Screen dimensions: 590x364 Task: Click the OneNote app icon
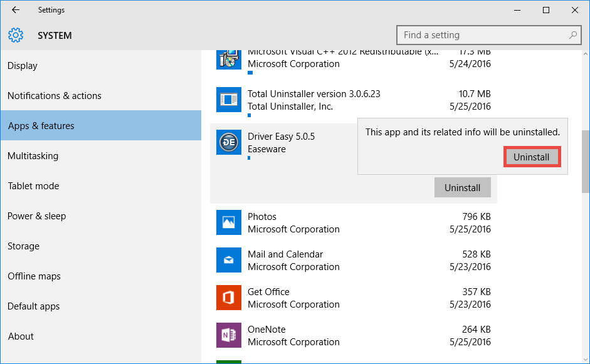tap(229, 335)
